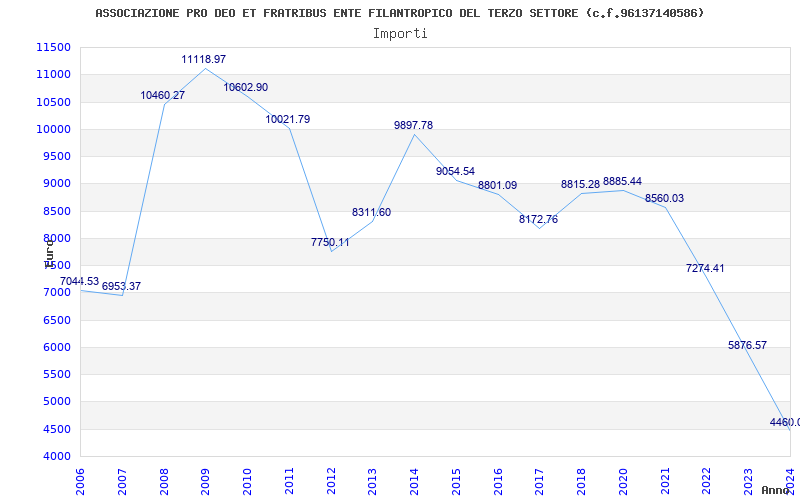
Task: Click the x-axis year 2018
Action: pos(581,481)
